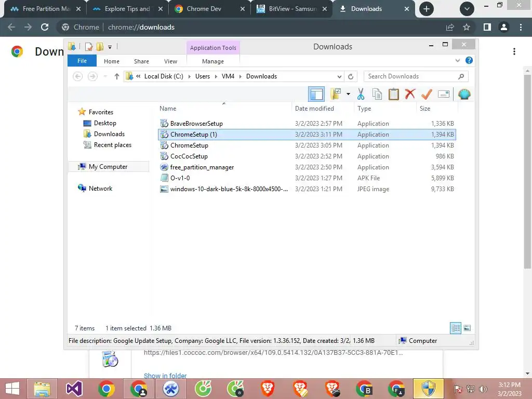532x399 pixels.
Task: Click the Show in folder link
Action: [165, 375]
